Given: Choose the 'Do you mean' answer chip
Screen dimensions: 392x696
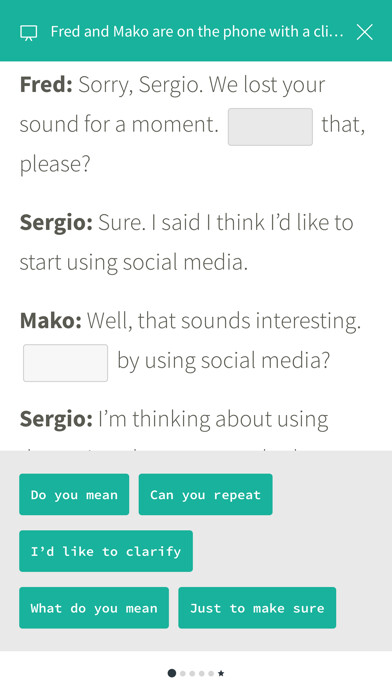Looking at the screenshot, I should click(x=74, y=494).
